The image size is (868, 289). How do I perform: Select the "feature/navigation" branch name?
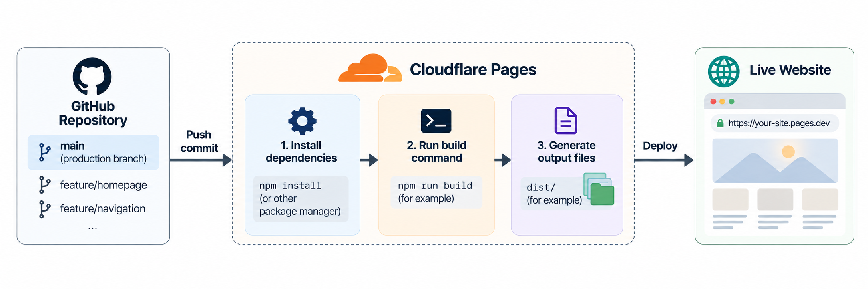point(103,208)
